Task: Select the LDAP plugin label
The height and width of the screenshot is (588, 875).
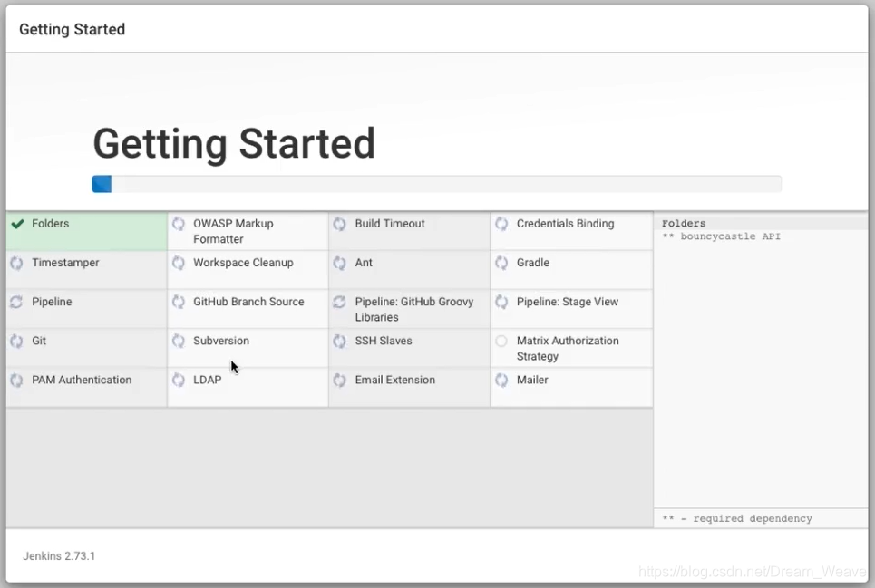Action: 208,380
